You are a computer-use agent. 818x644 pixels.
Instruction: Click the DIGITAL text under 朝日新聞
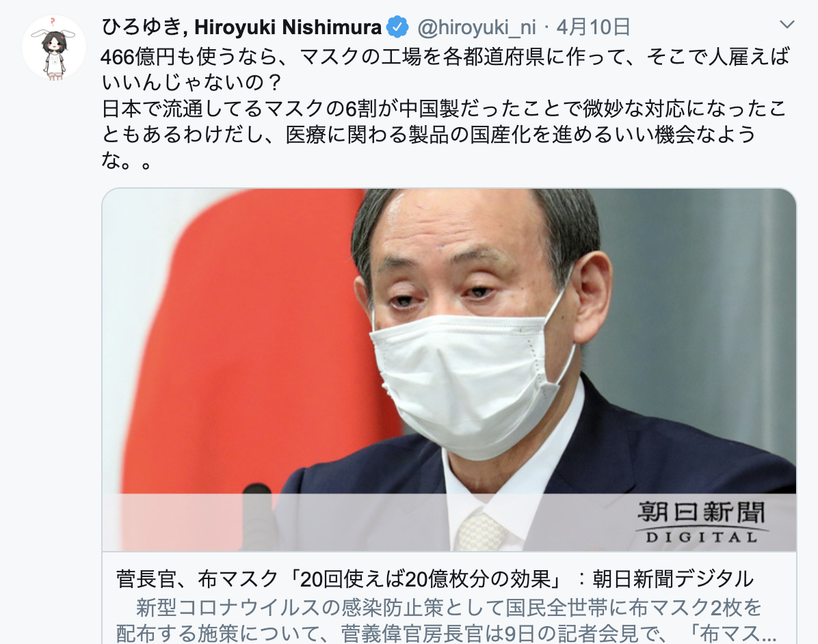701,537
